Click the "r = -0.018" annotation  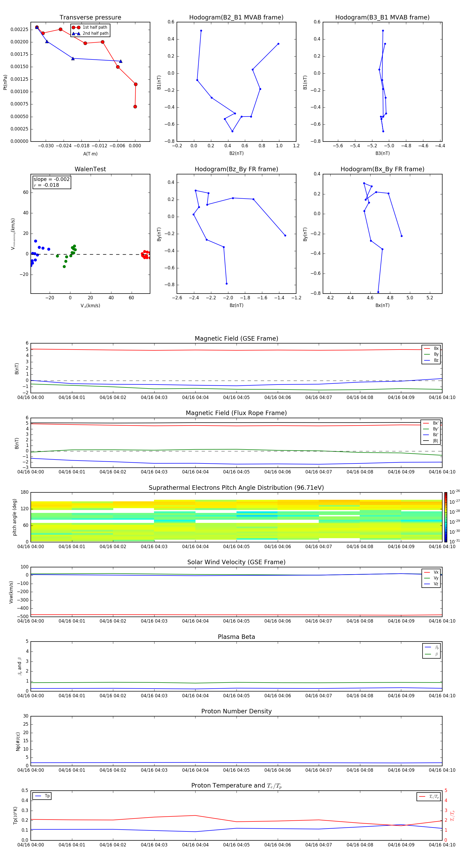47,185
